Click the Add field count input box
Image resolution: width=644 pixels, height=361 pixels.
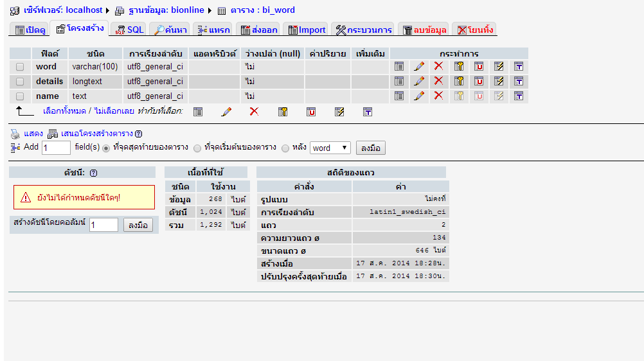point(56,148)
